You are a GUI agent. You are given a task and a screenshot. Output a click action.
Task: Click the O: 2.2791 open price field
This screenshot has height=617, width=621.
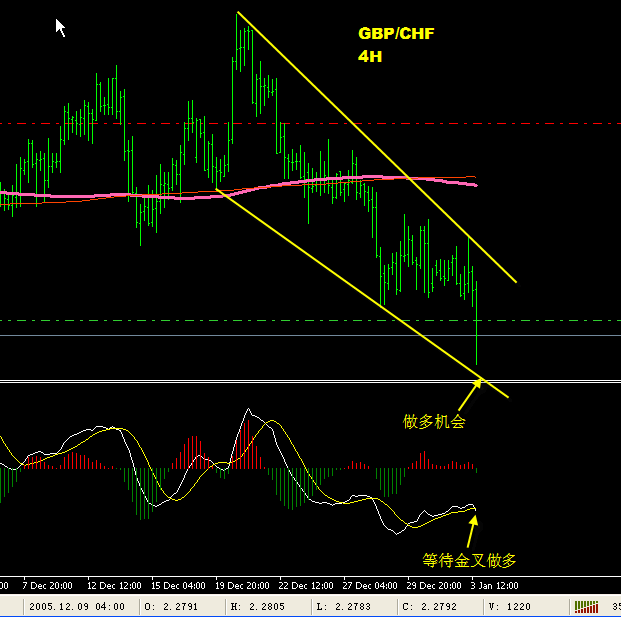[x=171, y=606]
